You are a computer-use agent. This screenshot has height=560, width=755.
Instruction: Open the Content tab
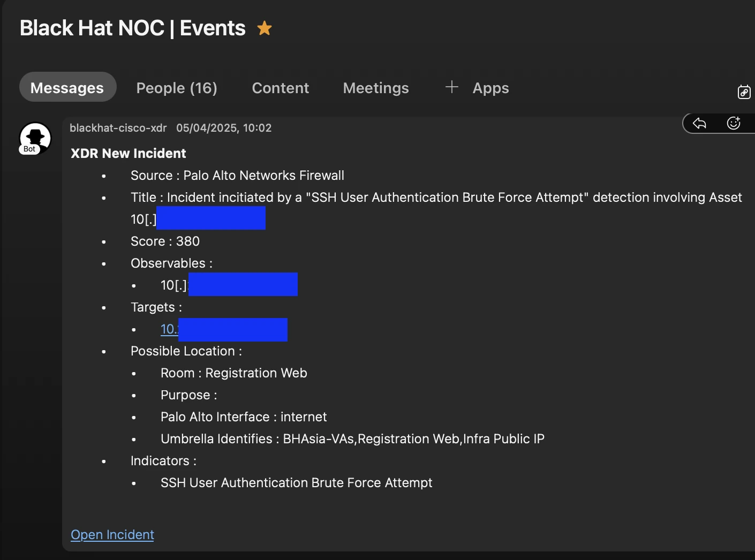[x=280, y=87]
